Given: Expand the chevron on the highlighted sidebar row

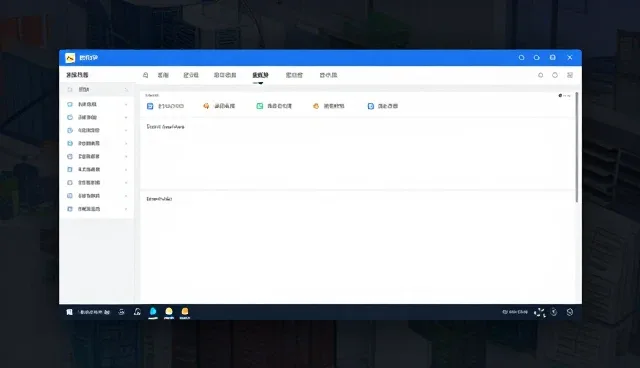Looking at the screenshot, I should tap(126, 90).
